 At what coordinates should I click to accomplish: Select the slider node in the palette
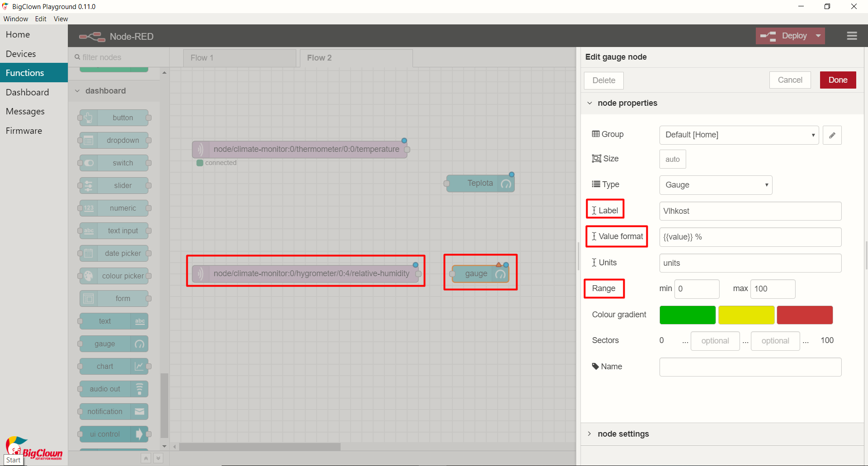pos(114,185)
